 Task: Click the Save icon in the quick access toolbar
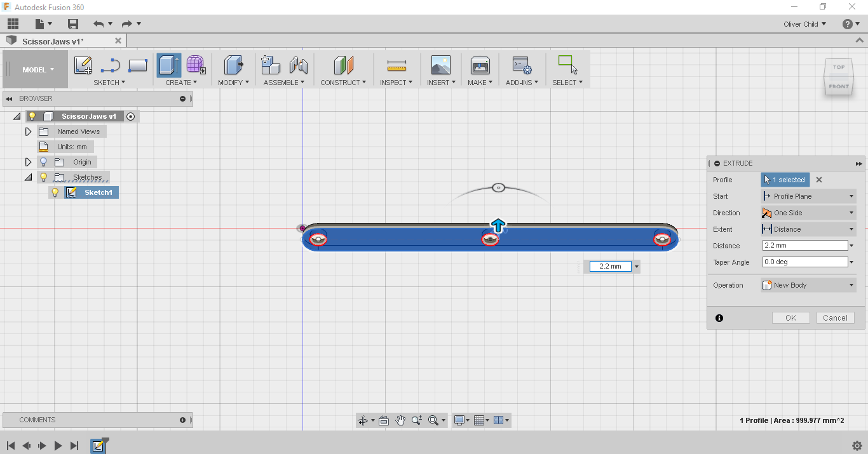[72, 23]
